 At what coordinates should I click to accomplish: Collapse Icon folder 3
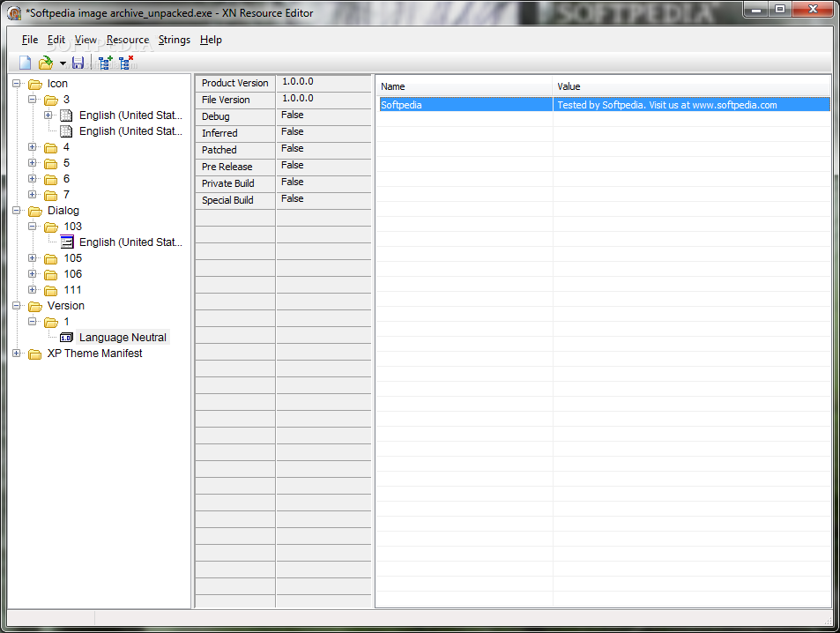[32, 99]
